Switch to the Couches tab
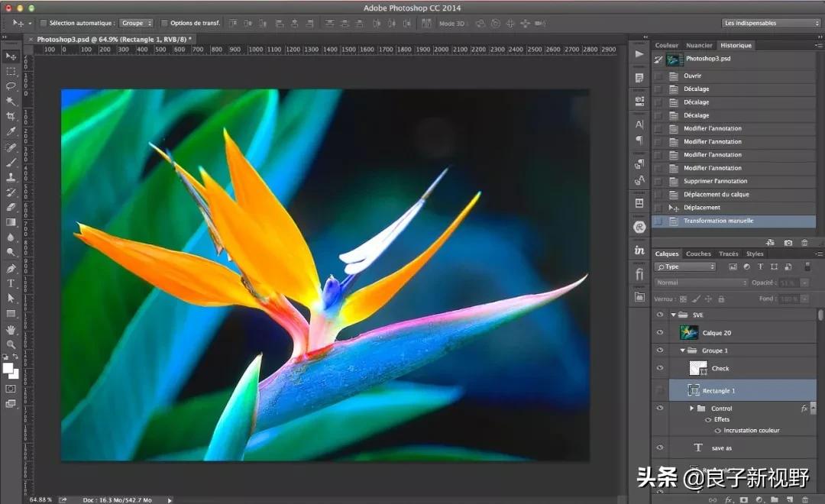 [698, 254]
